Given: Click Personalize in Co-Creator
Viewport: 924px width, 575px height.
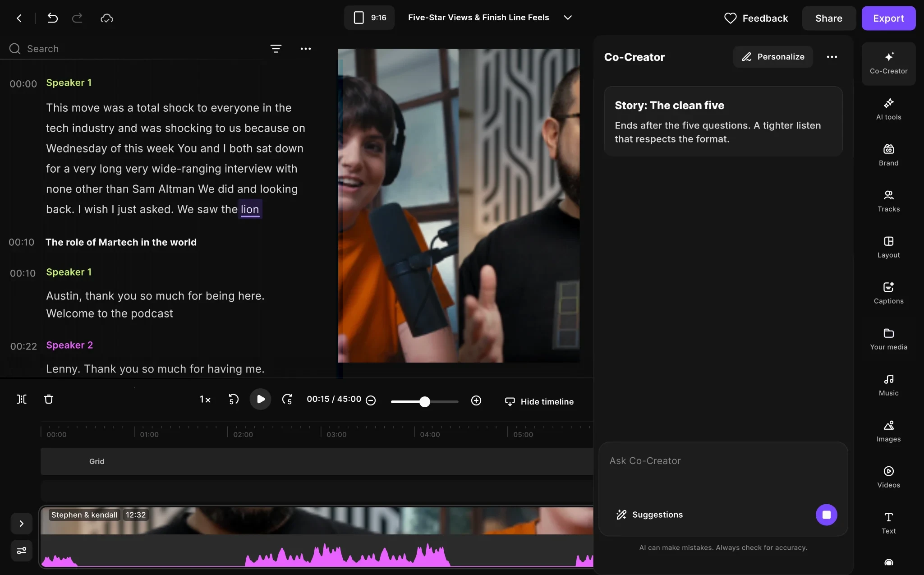Looking at the screenshot, I should tap(773, 57).
